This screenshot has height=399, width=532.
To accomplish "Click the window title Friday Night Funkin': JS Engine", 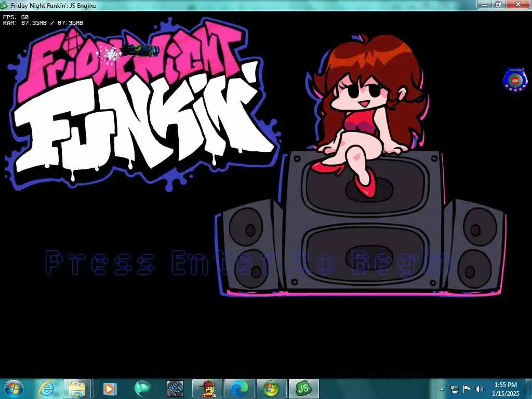I will (x=54, y=5).
